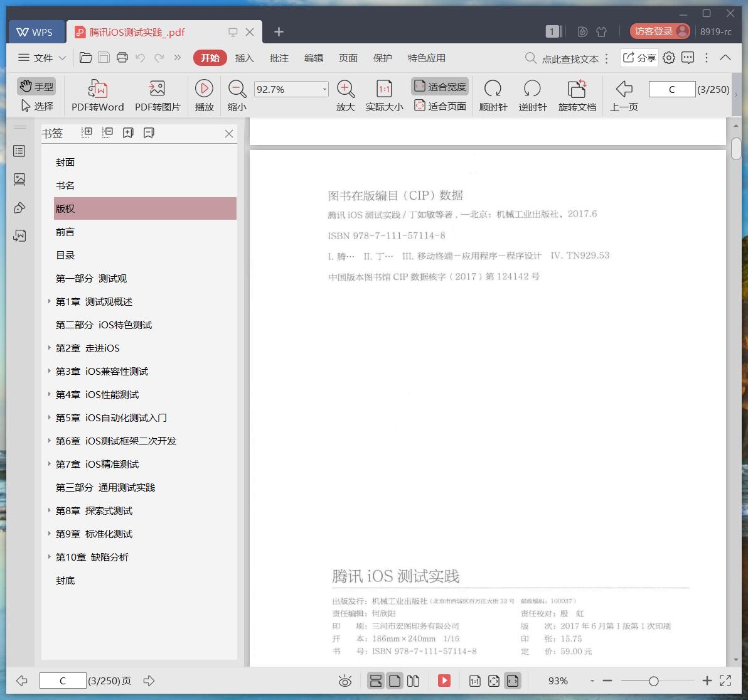The width and height of the screenshot is (748, 700).
Task: Click 访客登录 guest login button
Action: [x=660, y=31]
